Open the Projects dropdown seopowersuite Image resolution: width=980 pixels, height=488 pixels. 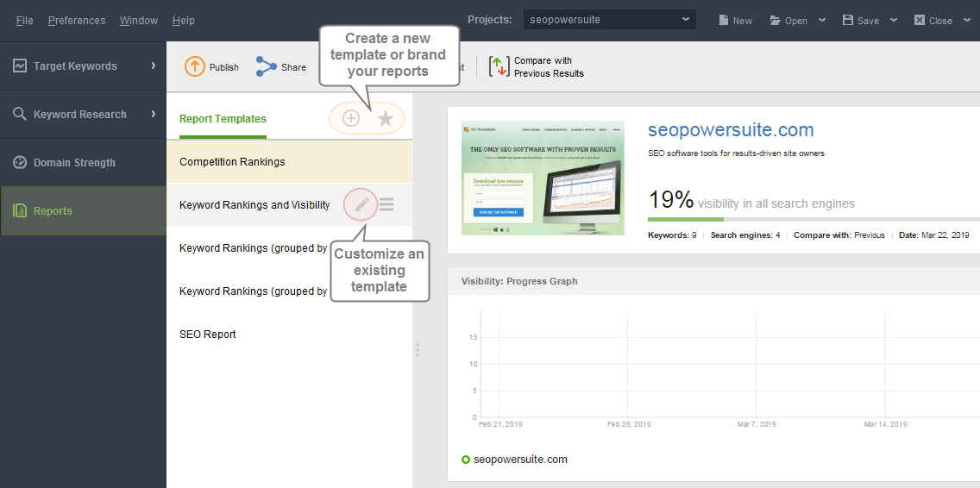click(609, 19)
